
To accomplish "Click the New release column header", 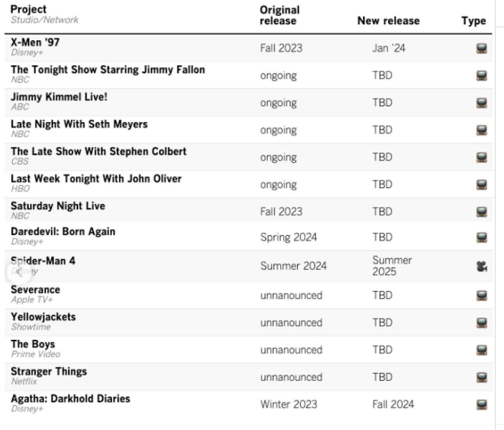I will coord(388,21).
